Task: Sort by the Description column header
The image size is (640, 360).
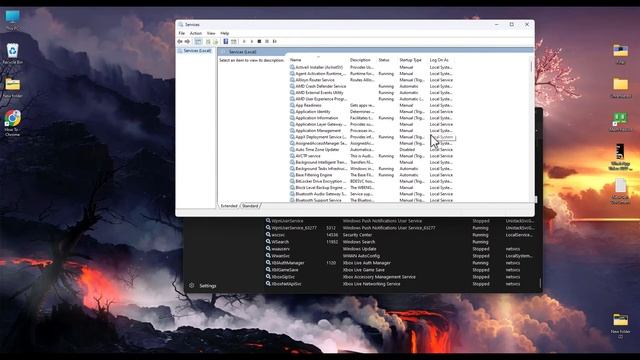Action: [x=362, y=60]
